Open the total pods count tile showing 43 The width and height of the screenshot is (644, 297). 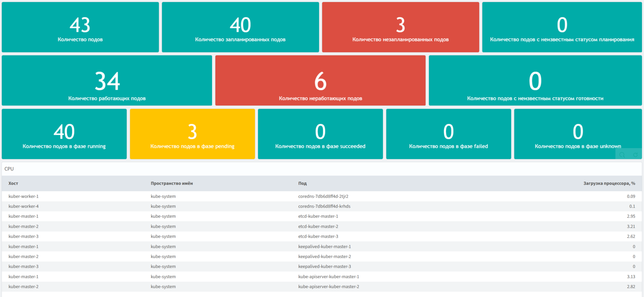click(80, 27)
